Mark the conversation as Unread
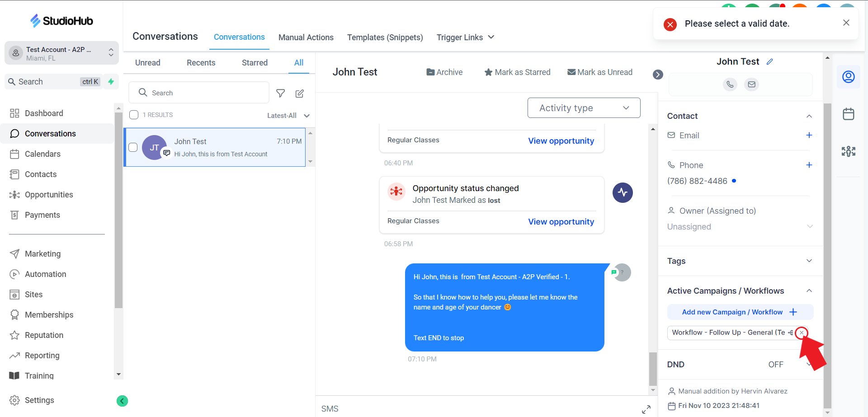The width and height of the screenshot is (868, 417). pos(600,72)
